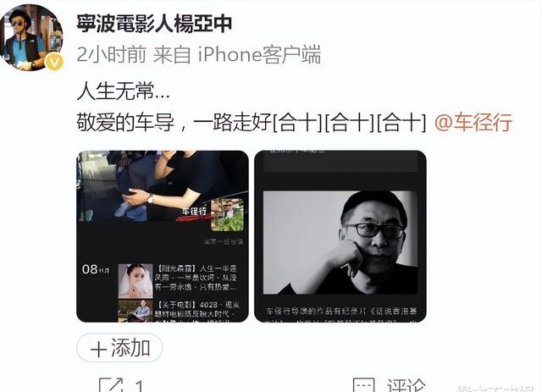This screenshot has width=542, height=392.
Task: Click the 2小时前 timestamp
Action: pyautogui.click(x=111, y=54)
